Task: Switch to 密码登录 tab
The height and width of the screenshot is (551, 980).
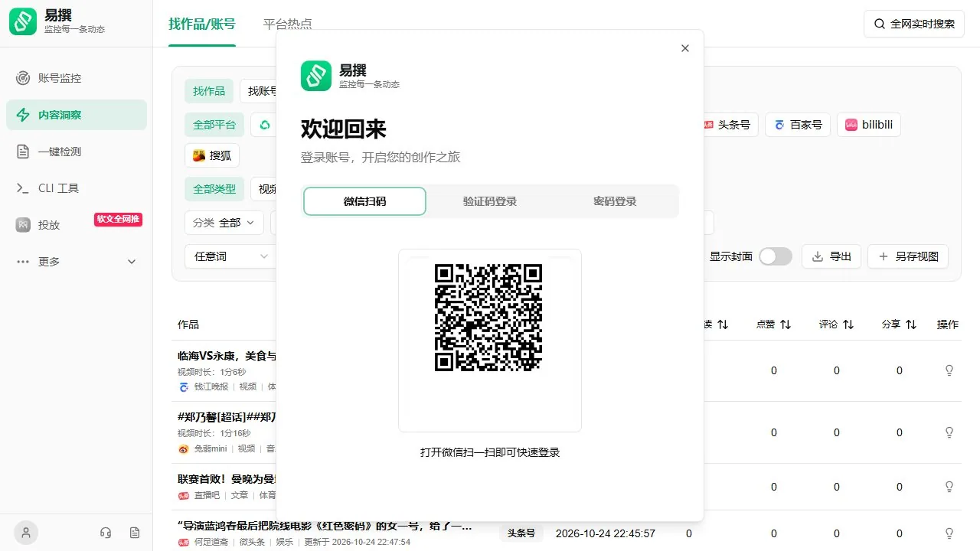Action: [615, 201]
